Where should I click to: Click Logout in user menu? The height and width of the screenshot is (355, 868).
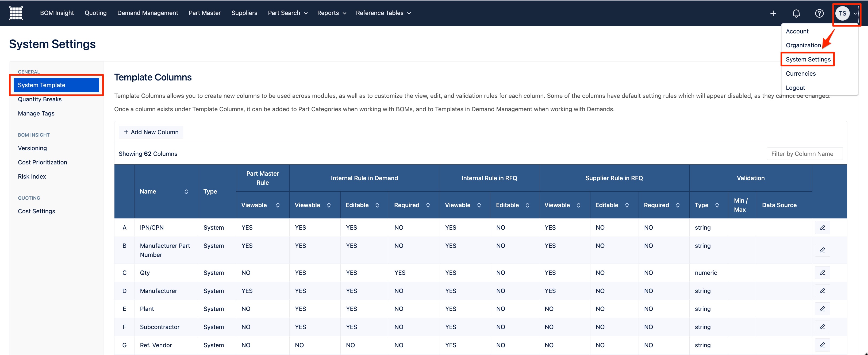795,88
